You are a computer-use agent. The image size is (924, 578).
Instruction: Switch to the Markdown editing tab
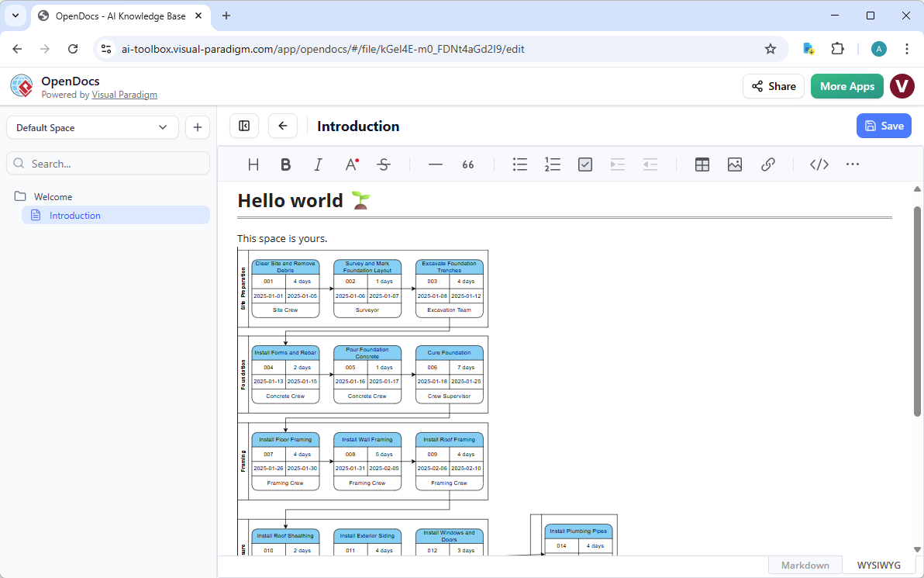click(805, 565)
